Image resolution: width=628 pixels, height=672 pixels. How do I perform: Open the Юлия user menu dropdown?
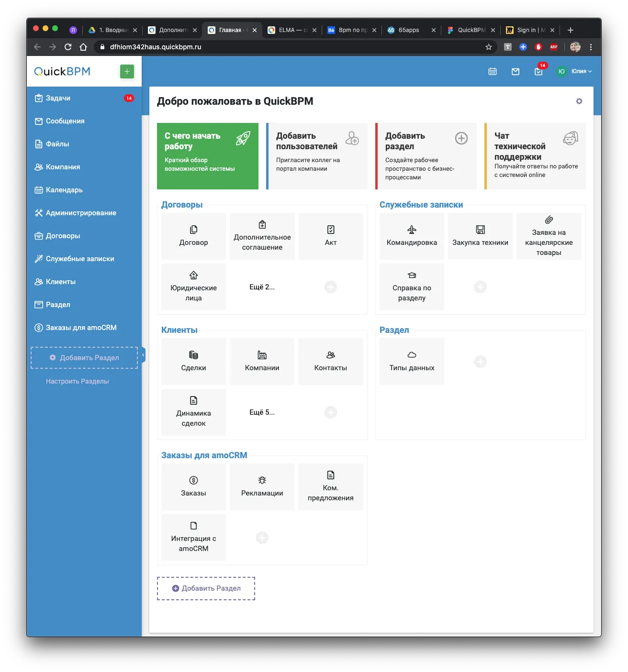tap(574, 71)
